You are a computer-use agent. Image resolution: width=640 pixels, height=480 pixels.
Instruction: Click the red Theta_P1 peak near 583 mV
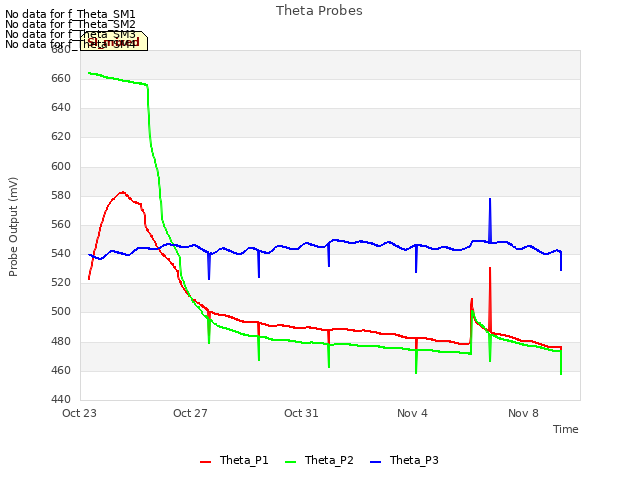pos(122,192)
